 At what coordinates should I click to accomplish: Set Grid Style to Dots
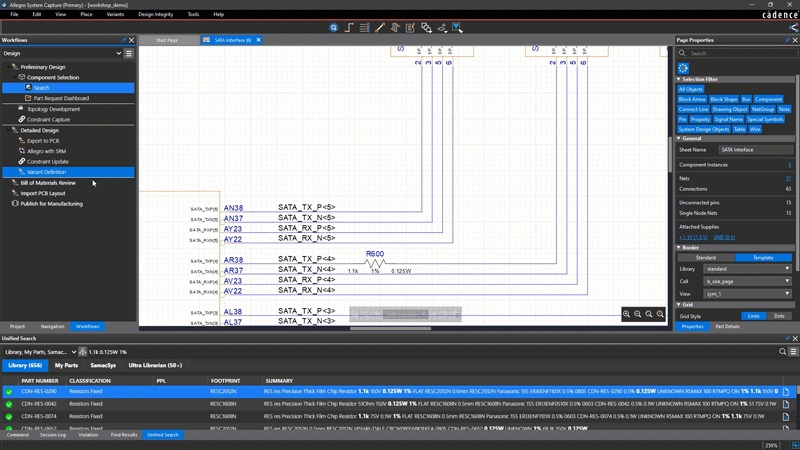[779, 316]
